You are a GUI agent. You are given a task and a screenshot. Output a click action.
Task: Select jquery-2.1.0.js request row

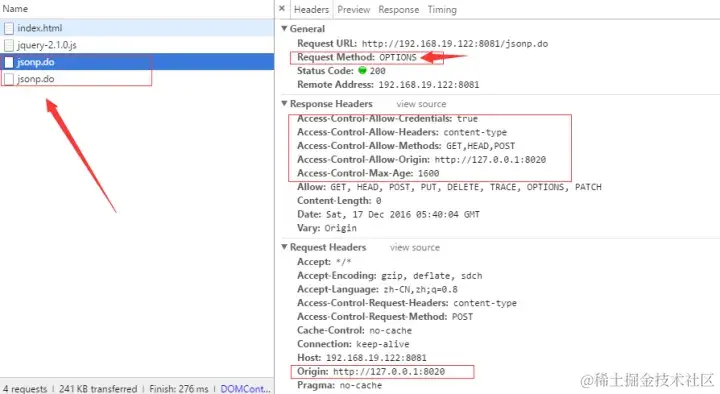pos(137,45)
